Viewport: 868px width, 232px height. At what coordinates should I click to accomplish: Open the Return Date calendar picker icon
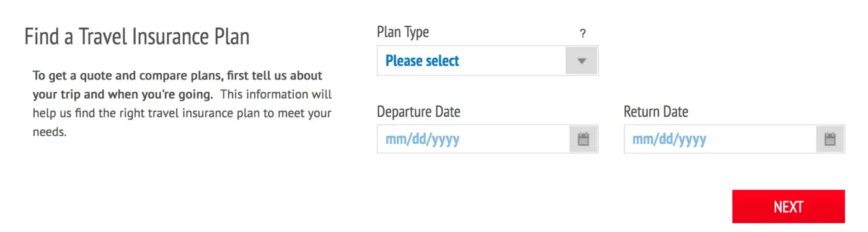click(830, 139)
